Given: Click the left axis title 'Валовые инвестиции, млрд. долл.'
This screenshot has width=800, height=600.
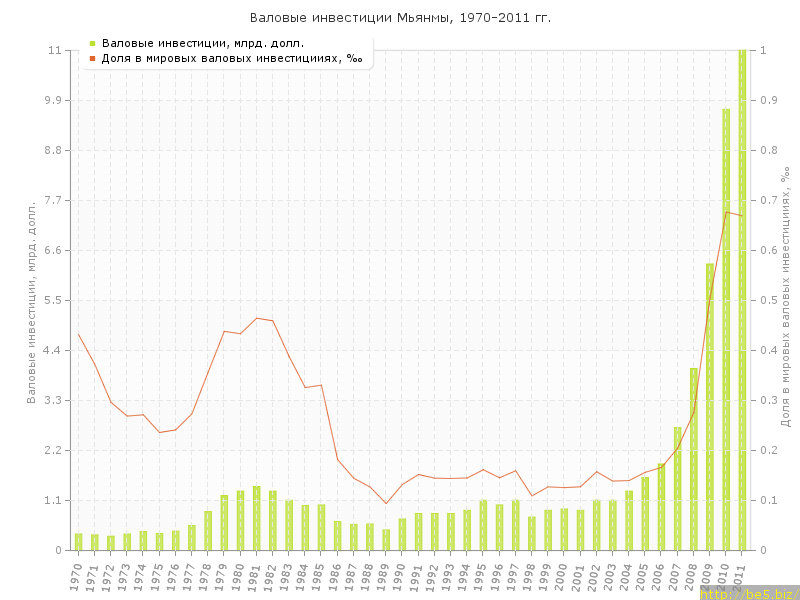Looking at the screenshot, I should (x=31, y=300).
